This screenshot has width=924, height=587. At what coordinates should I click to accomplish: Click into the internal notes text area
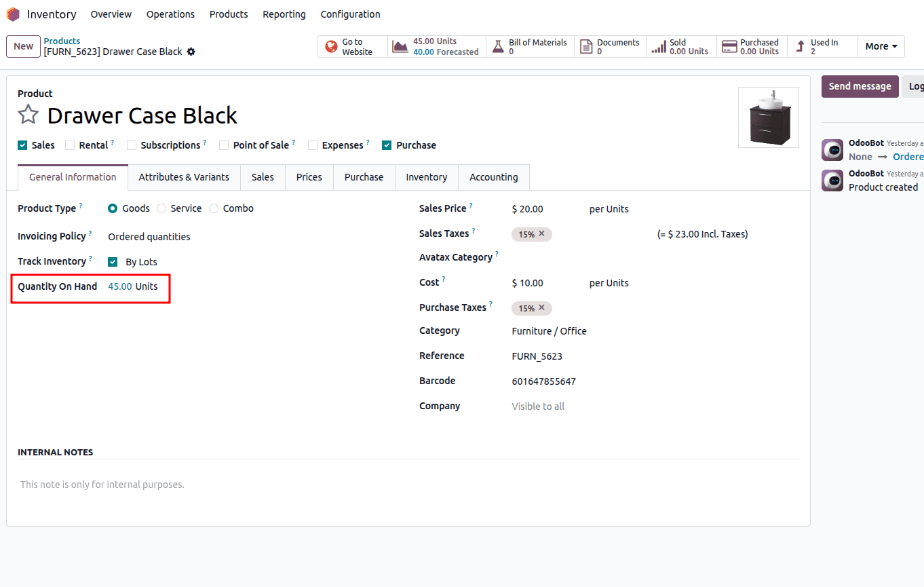pyautogui.click(x=408, y=485)
